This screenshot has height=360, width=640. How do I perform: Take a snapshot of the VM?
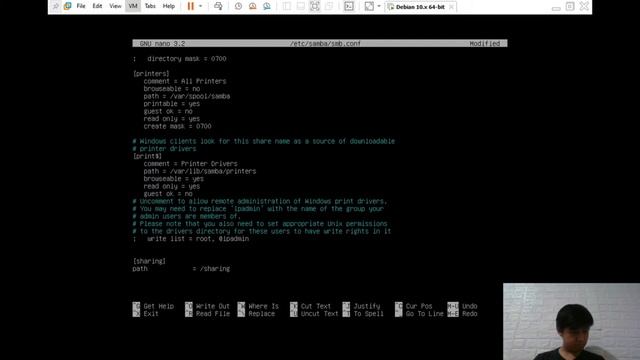point(238,6)
